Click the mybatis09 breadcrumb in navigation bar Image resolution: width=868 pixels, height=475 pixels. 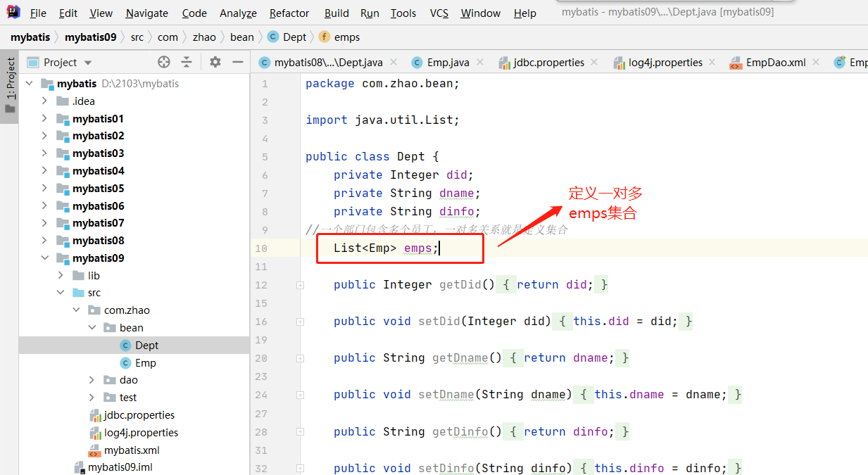point(90,37)
